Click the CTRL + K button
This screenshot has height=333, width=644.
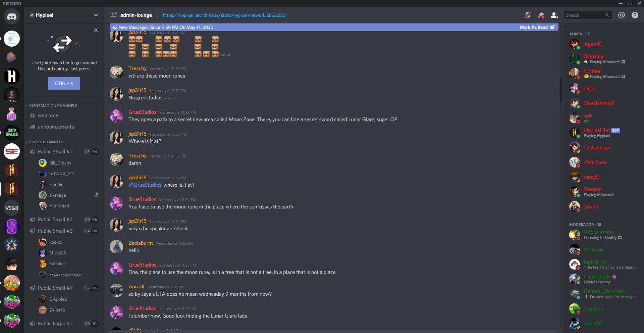point(64,83)
